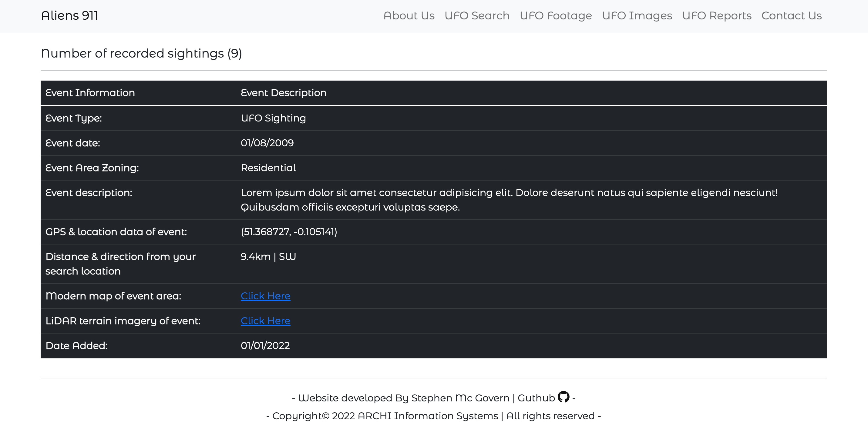Screen dimensions: 868x432
Task: Open the Contact Us page
Action: [792, 15]
